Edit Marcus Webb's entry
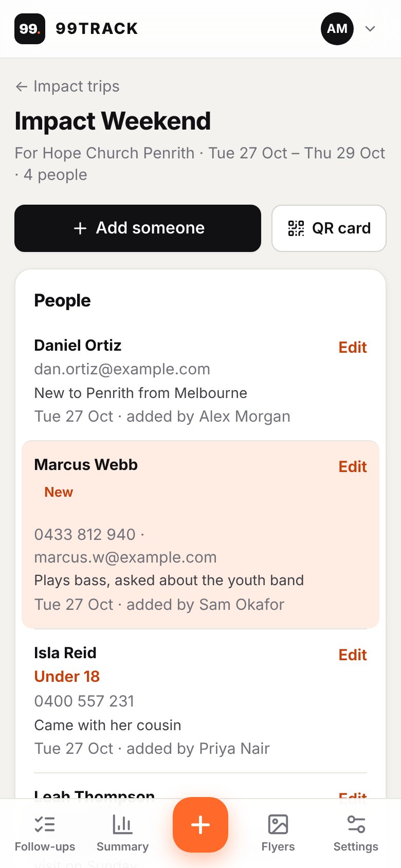The image size is (401, 868). tap(353, 467)
